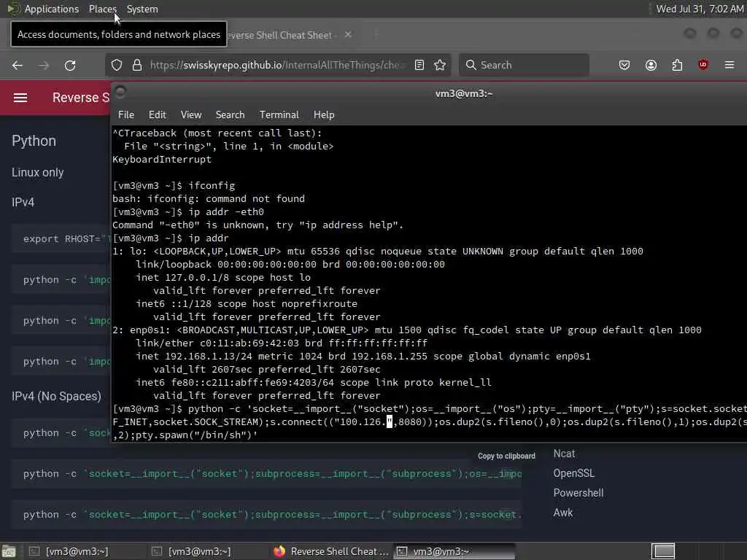
Task: Click inet 192.168.1.13/24 line in terminal
Action: tap(363, 356)
